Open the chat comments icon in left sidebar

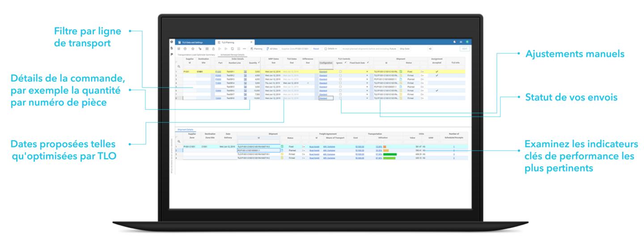[x=172, y=54]
